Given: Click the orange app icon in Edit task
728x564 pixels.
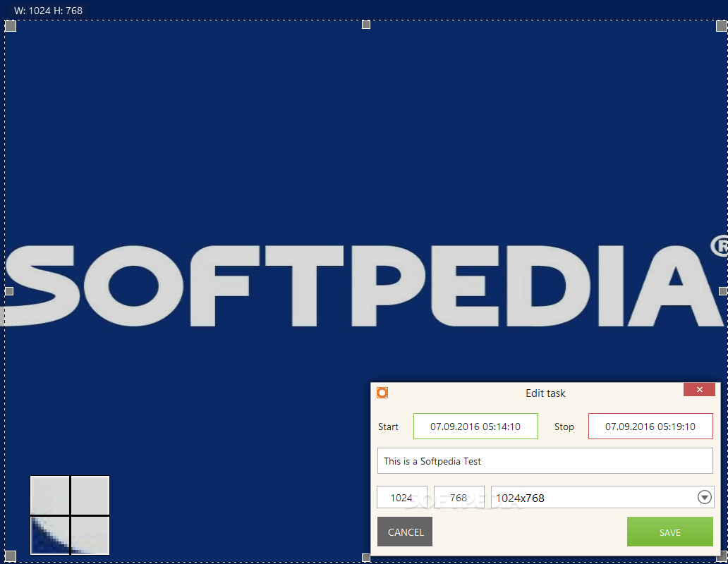Looking at the screenshot, I should coord(382,393).
